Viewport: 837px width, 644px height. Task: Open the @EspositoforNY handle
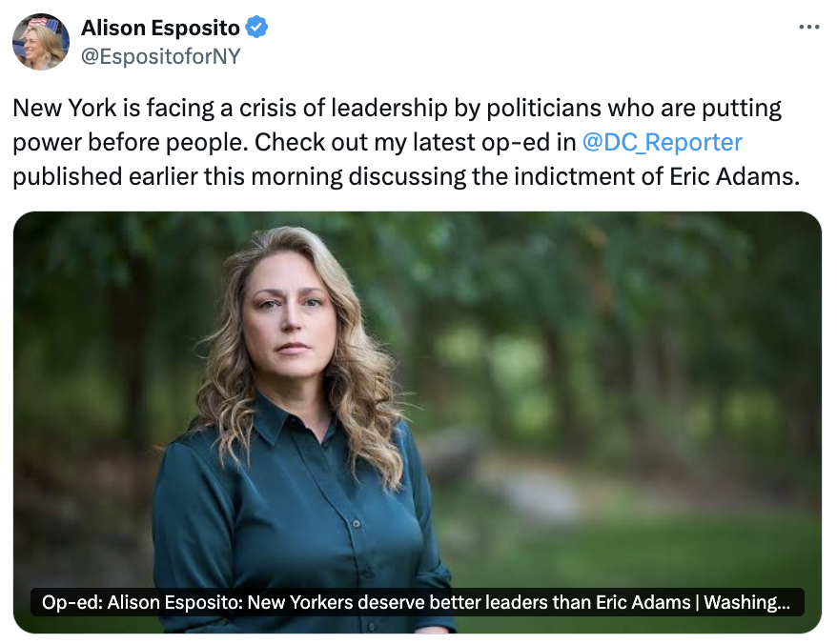click(x=161, y=56)
